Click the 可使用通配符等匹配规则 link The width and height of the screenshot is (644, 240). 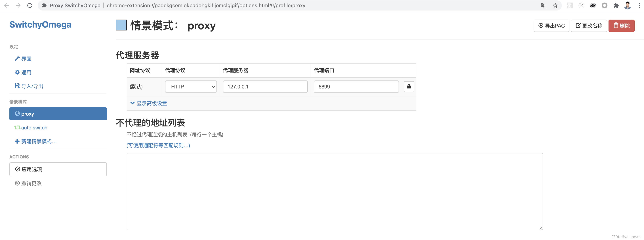tap(158, 145)
